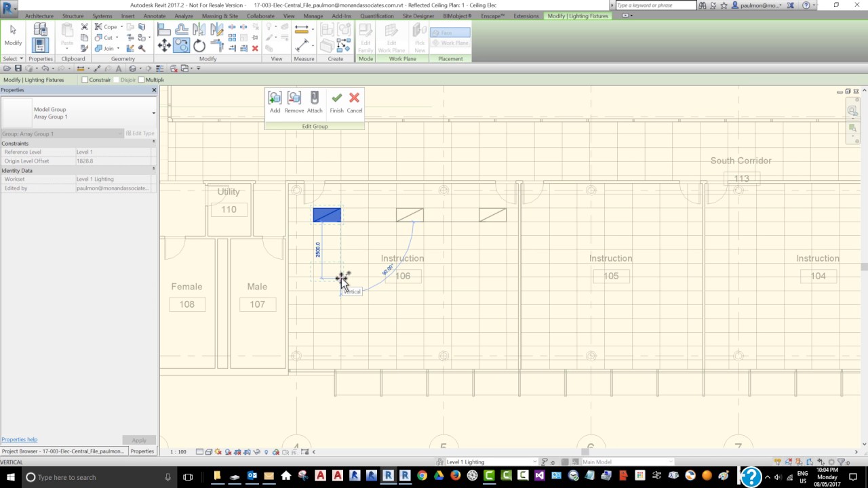
Task: Click the Attach detail group icon
Action: pyautogui.click(x=315, y=98)
